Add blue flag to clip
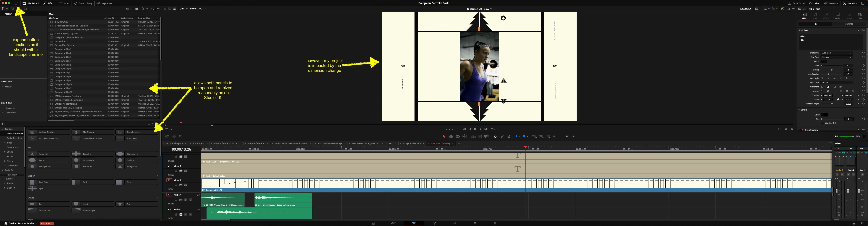 click(x=516, y=136)
